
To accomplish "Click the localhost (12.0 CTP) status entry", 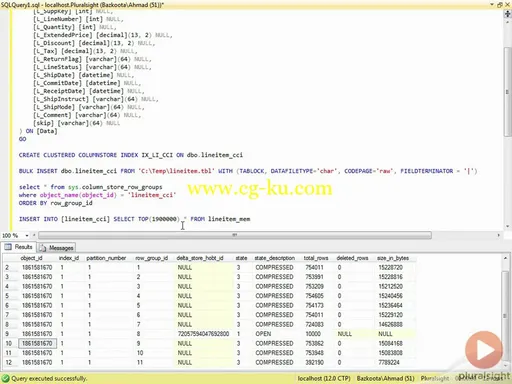I will (324, 378).
